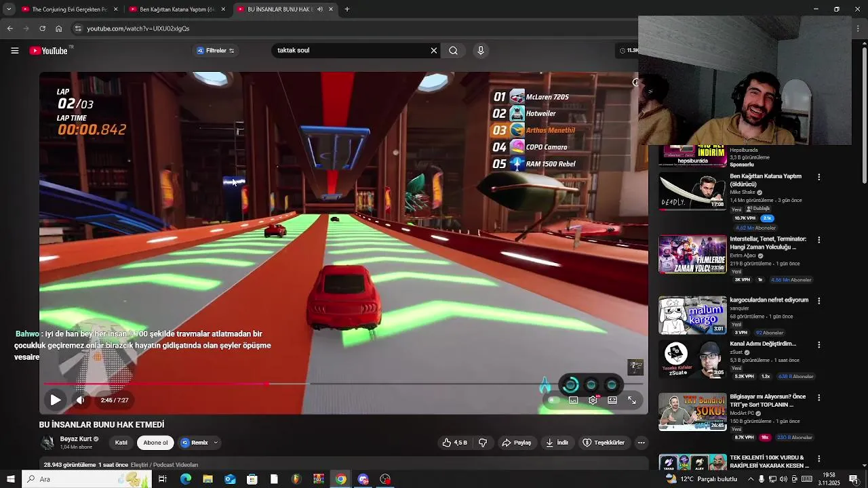Open a new browser tab

pos(347,9)
